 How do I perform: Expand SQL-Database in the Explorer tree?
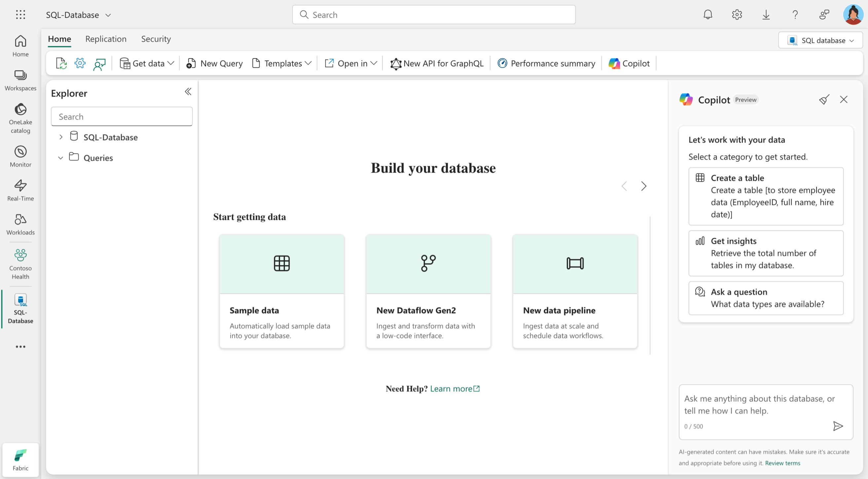(61, 137)
